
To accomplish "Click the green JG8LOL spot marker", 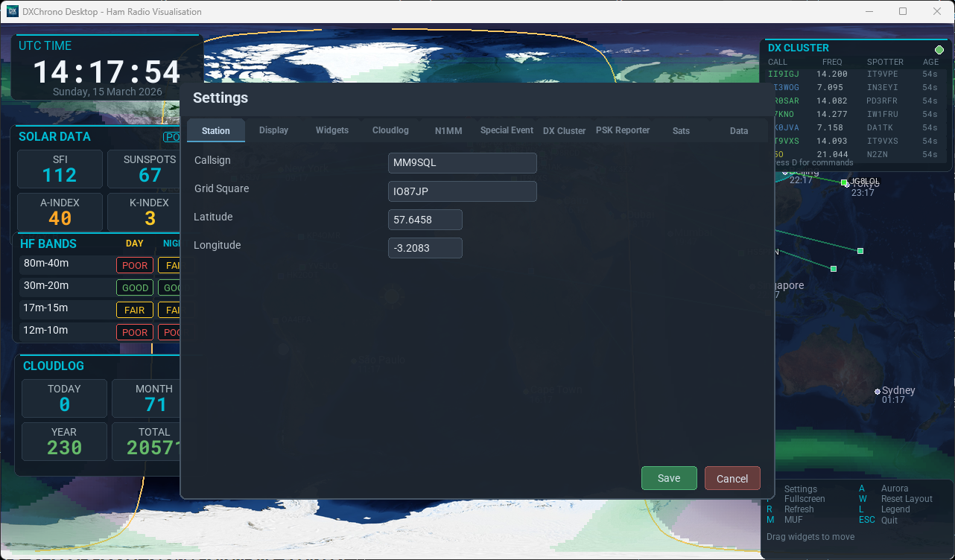I will pos(844,182).
